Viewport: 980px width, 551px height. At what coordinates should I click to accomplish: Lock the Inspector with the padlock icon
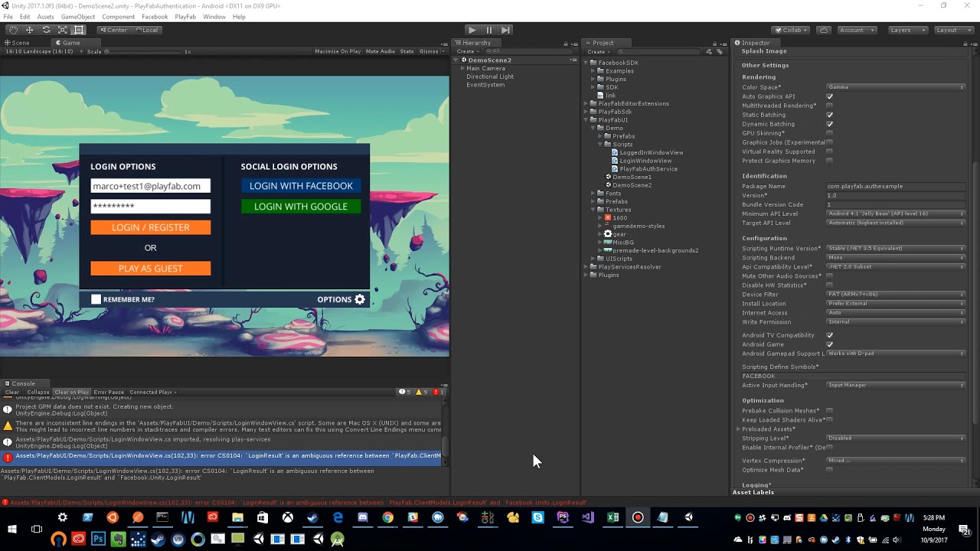[967, 43]
